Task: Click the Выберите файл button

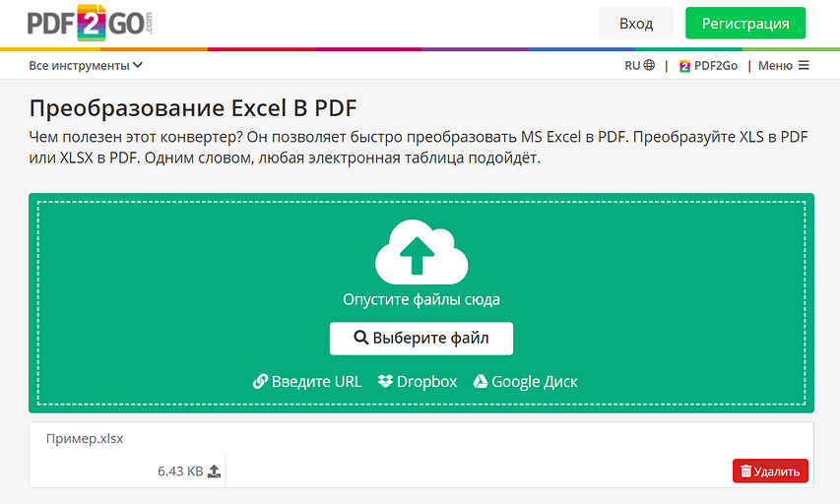Action: [420, 338]
